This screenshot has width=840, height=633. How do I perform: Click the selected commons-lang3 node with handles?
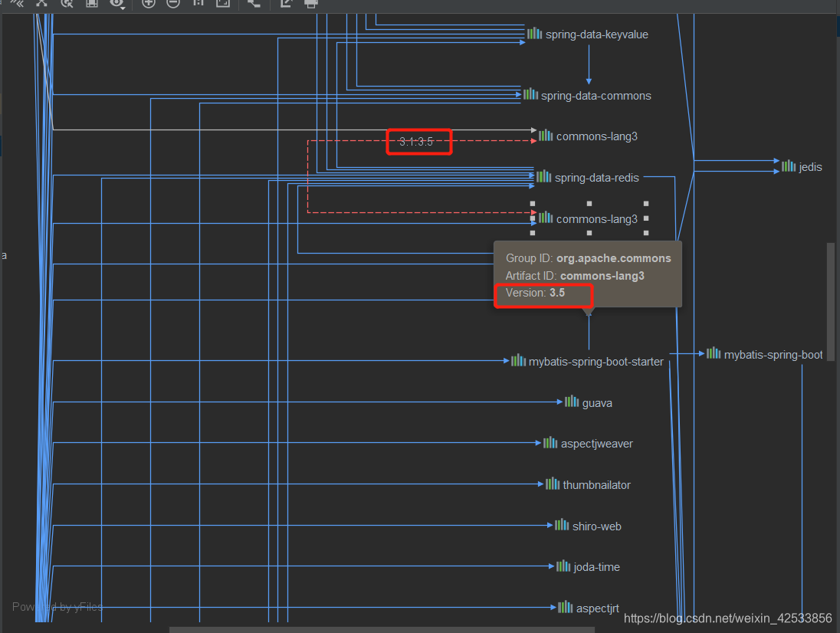pyautogui.click(x=589, y=218)
